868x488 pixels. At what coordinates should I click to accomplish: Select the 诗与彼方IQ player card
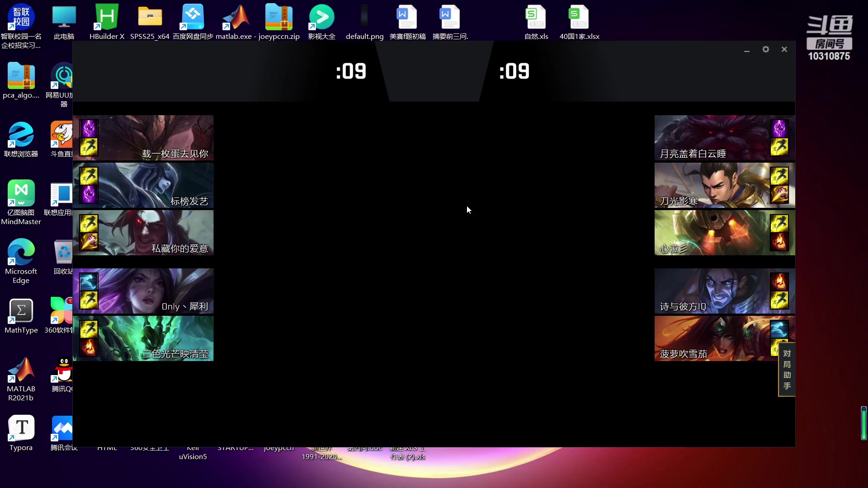725,291
